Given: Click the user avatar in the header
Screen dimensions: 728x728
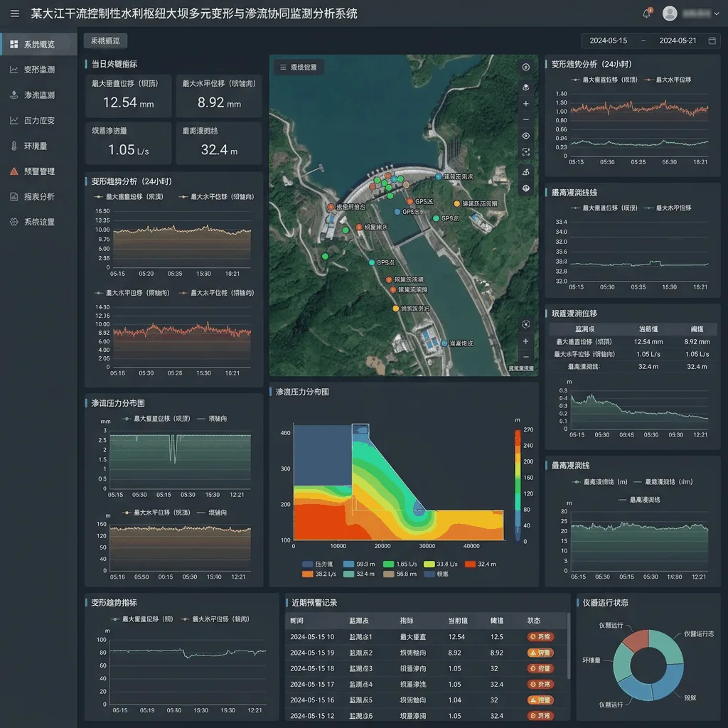Looking at the screenshot, I should click(x=670, y=14).
